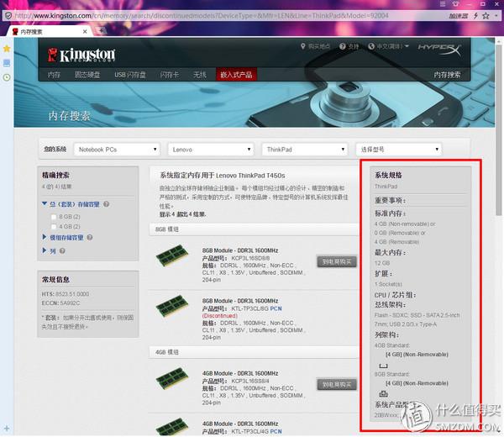This screenshot has height=437, width=504.
Task: Open the Notebook PCs dropdown
Action: point(117,150)
